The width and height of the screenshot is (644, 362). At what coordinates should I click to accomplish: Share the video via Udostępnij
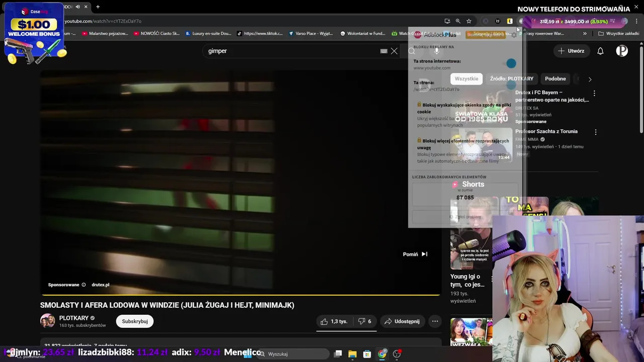pyautogui.click(x=402, y=321)
